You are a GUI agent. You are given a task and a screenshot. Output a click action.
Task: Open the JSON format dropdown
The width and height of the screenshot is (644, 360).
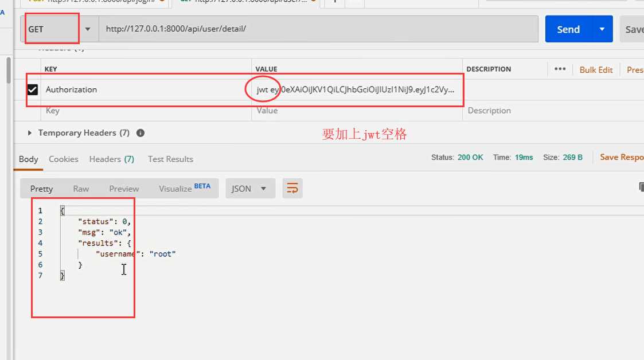pos(250,189)
